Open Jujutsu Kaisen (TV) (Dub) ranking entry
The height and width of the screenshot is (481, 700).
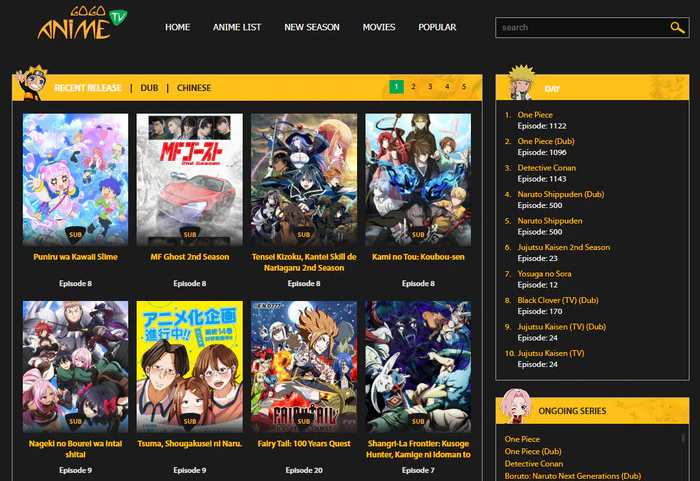(x=562, y=326)
